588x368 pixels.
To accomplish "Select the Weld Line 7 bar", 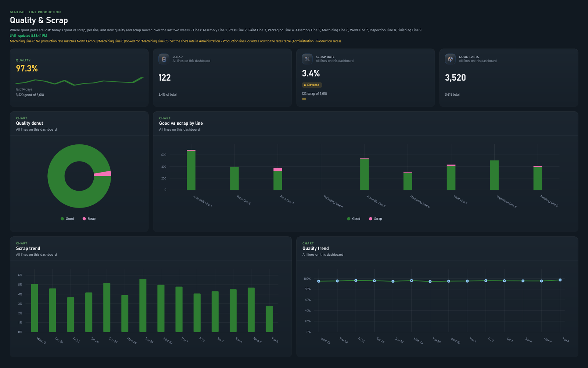I will tap(451, 177).
